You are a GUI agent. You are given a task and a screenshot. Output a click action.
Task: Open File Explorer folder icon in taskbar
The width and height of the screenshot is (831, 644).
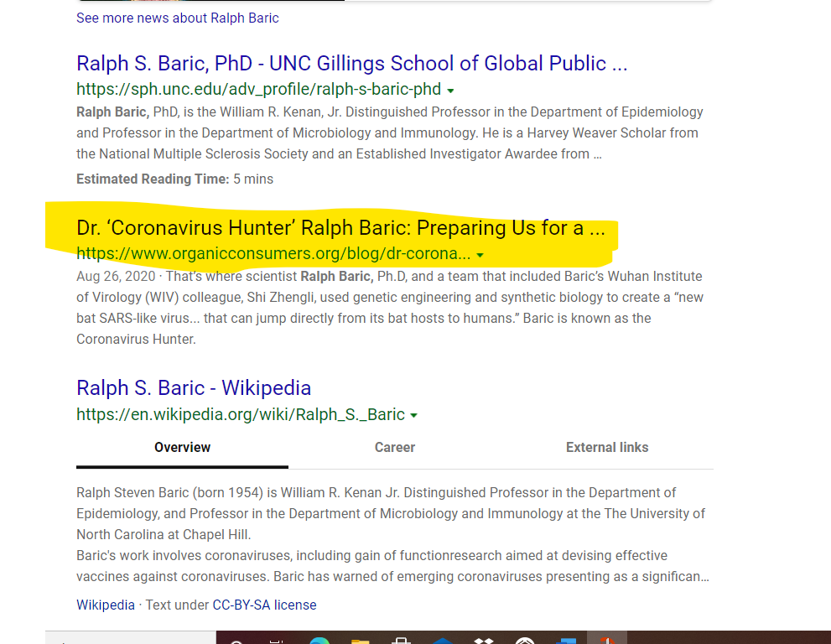(x=361, y=641)
